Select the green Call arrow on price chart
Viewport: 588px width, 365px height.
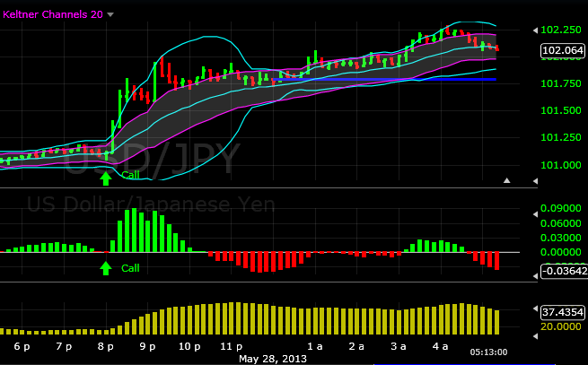click(106, 178)
